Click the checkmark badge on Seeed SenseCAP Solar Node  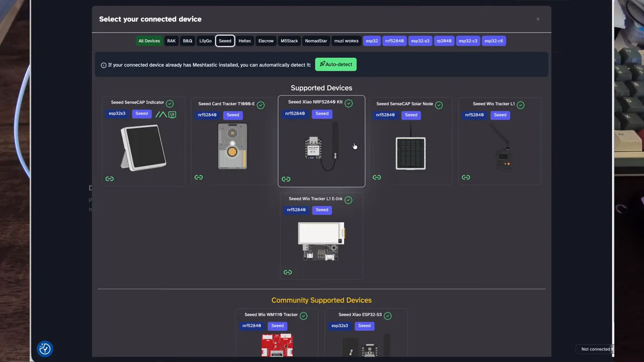click(x=439, y=105)
